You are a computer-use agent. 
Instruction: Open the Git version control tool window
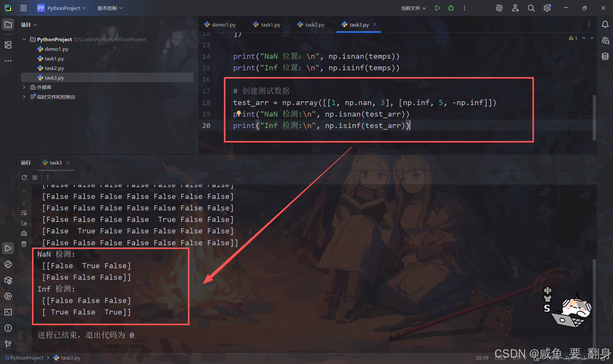(8, 344)
